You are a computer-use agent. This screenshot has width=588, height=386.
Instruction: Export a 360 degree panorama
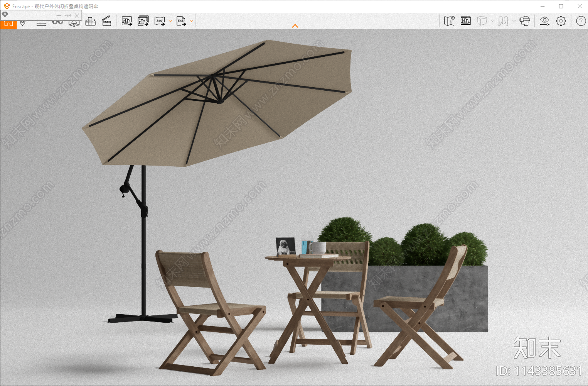(x=160, y=21)
